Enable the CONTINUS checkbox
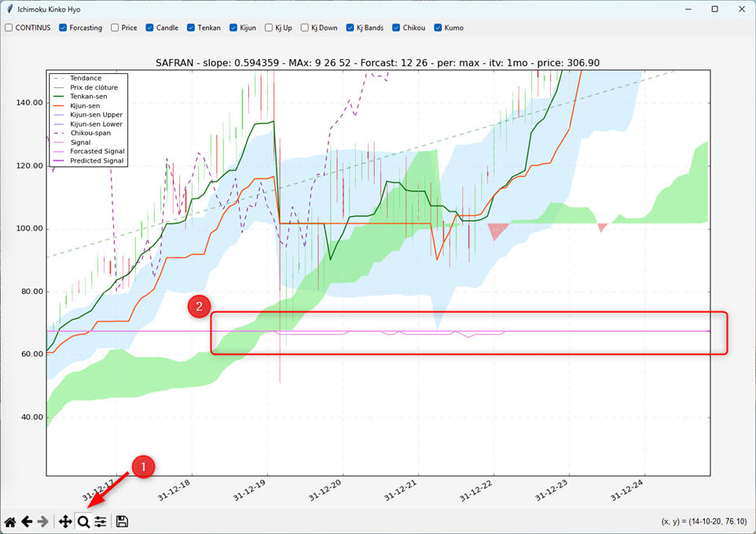The height and width of the screenshot is (534, 756). (9, 28)
